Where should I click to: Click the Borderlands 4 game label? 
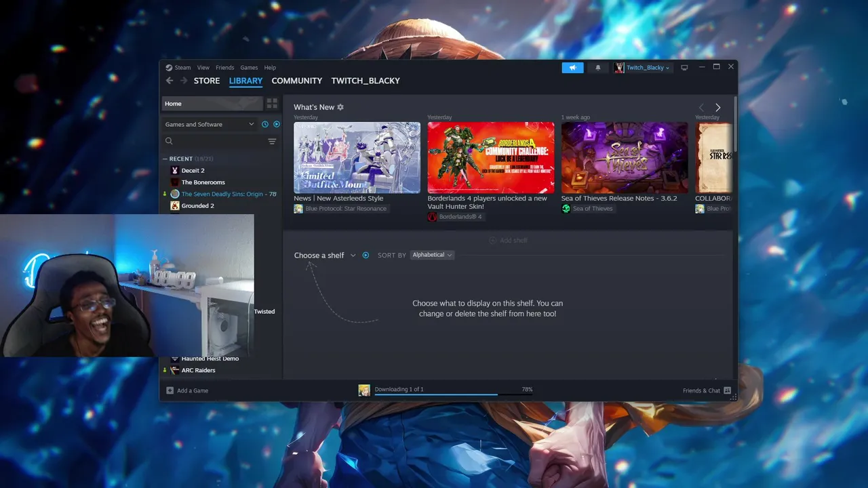460,217
